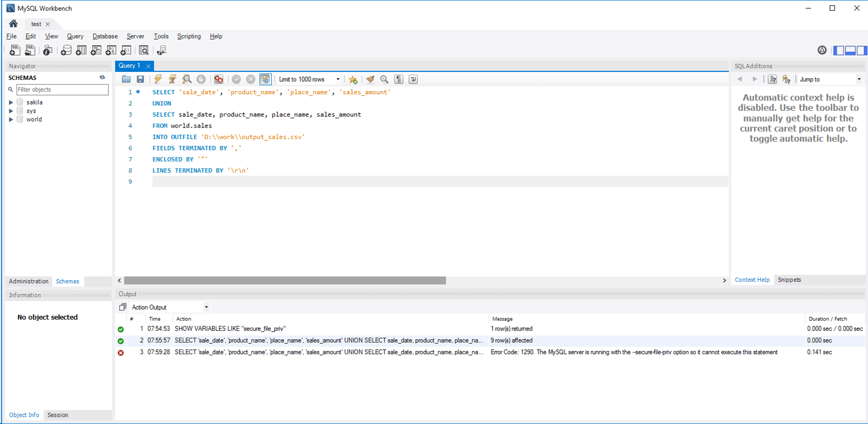This screenshot has width=868, height=424.
Task: Toggle the bottom output panel
Action: [850, 51]
